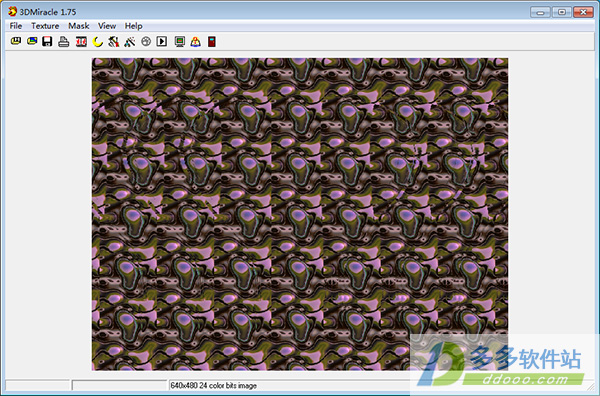Open the Help menu

(133, 26)
